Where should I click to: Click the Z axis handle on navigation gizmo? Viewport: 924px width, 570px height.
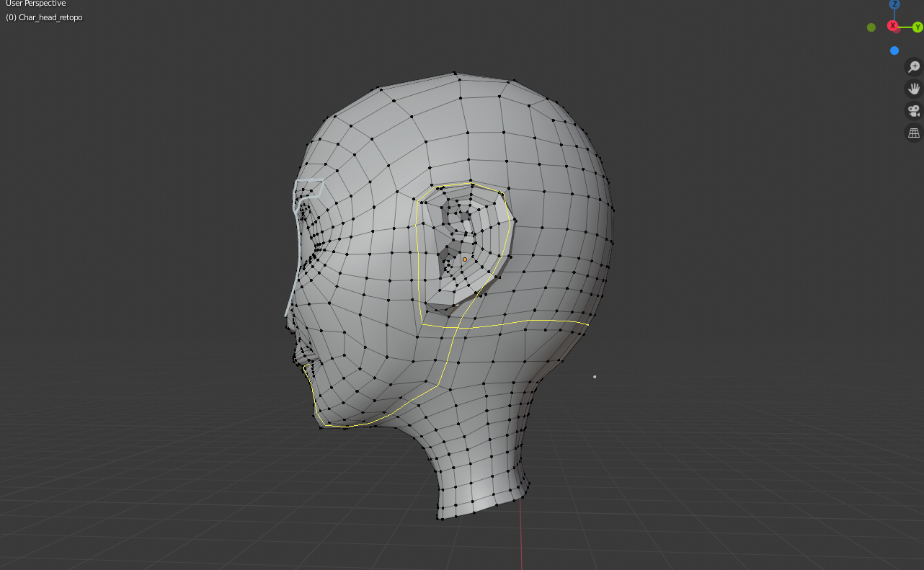(894, 6)
